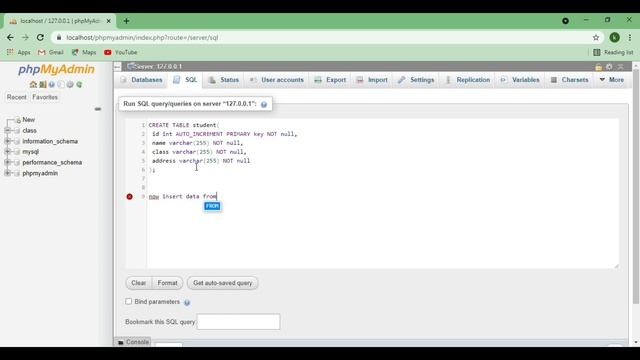Open the Console bar at bottom
The height and width of the screenshot is (360, 640).
coord(133,342)
